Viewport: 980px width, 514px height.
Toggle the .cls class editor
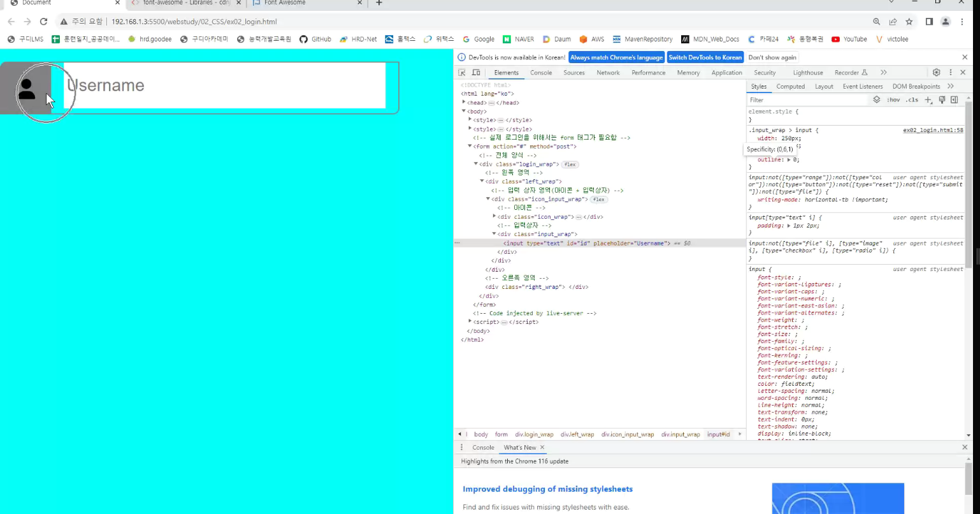click(912, 99)
